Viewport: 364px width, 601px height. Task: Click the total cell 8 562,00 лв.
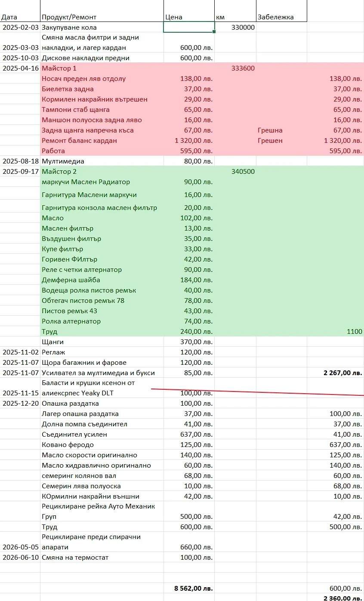189,588
